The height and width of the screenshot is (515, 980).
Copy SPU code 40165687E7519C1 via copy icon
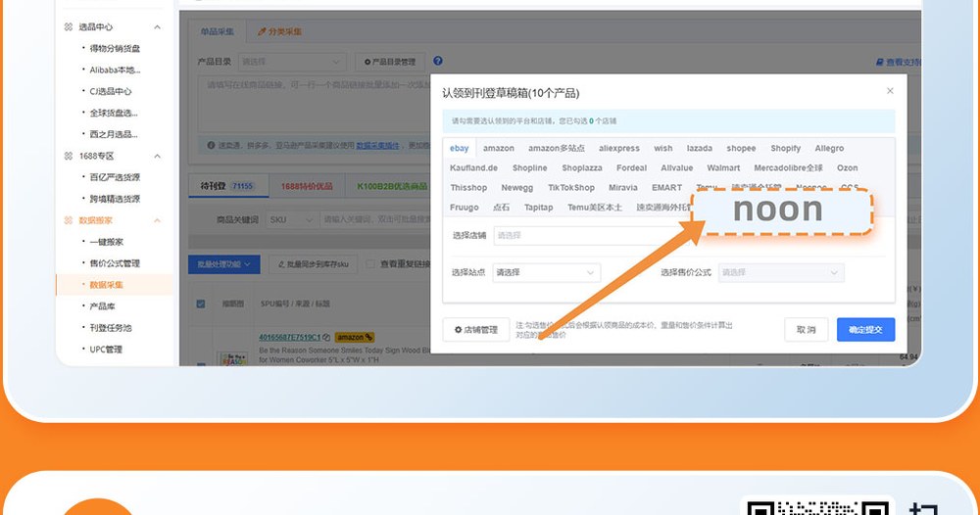point(327,337)
